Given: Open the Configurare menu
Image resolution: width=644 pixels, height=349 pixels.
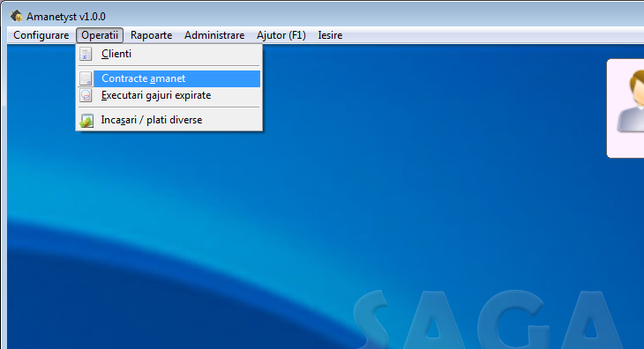Looking at the screenshot, I should [x=41, y=35].
